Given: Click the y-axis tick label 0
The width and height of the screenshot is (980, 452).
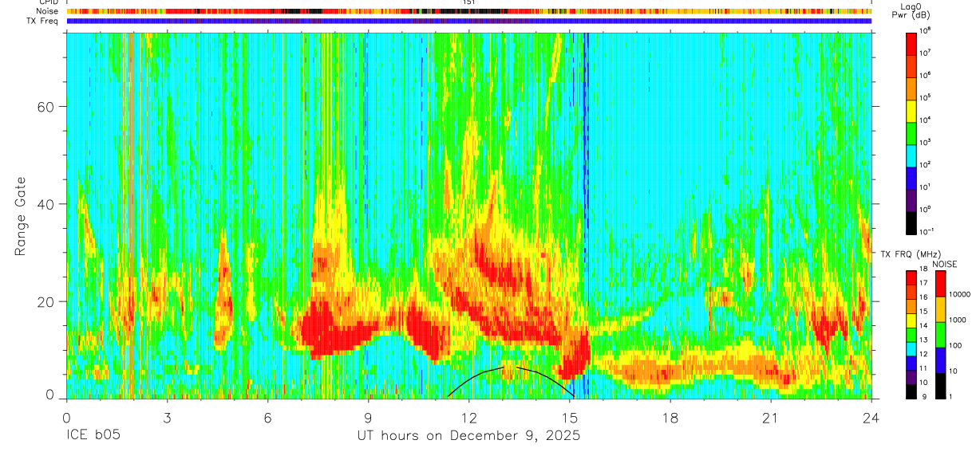Looking at the screenshot, I should coord(50,395).
